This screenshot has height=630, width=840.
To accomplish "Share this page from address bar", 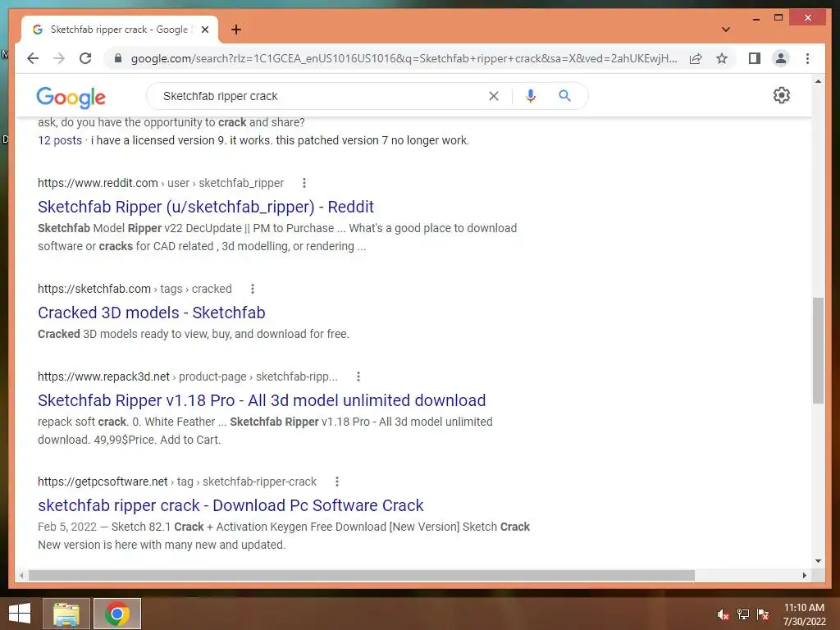I will click(696, 58).
